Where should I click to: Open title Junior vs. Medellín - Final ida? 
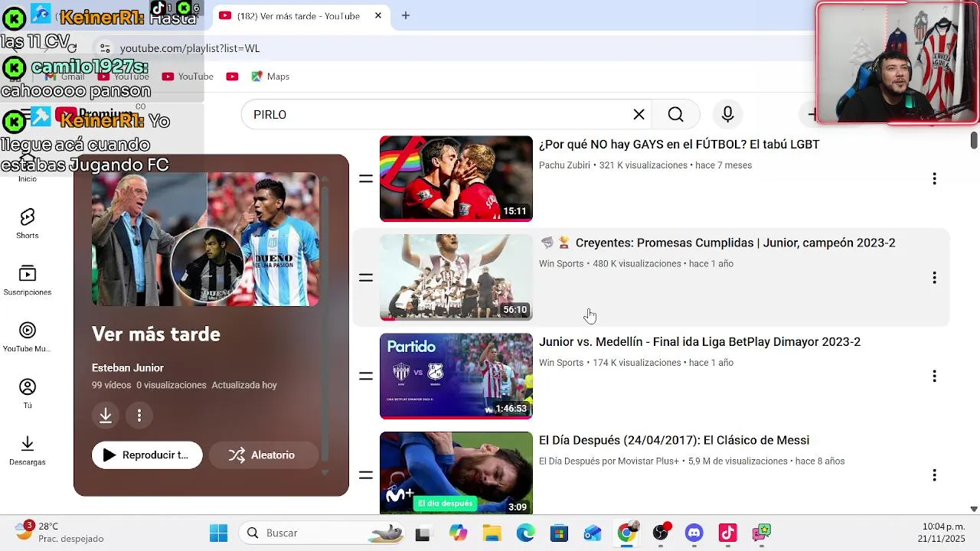[700, 342]
